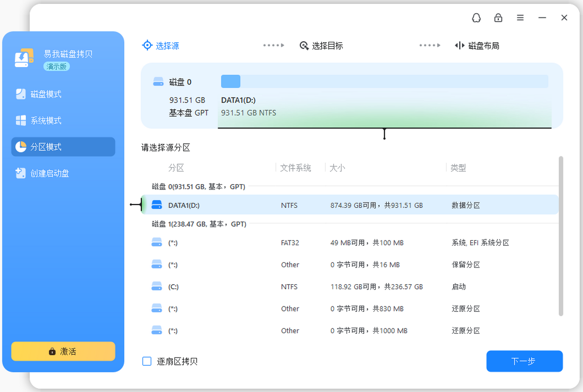Click the 分区模式 pie chart icon
Viewport: 583px width, 392px height.
(20, 147)
